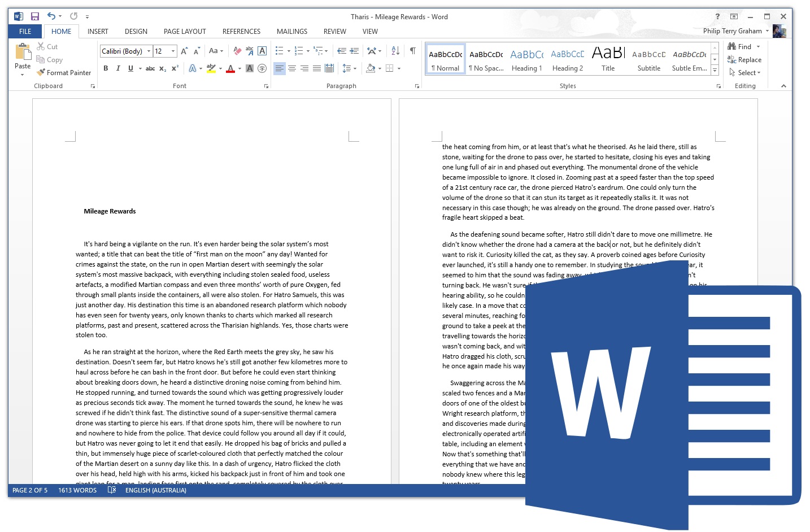810x532 pixels.
Task: Open the Text Effects and Typography icon
Action: pos(193,68)
